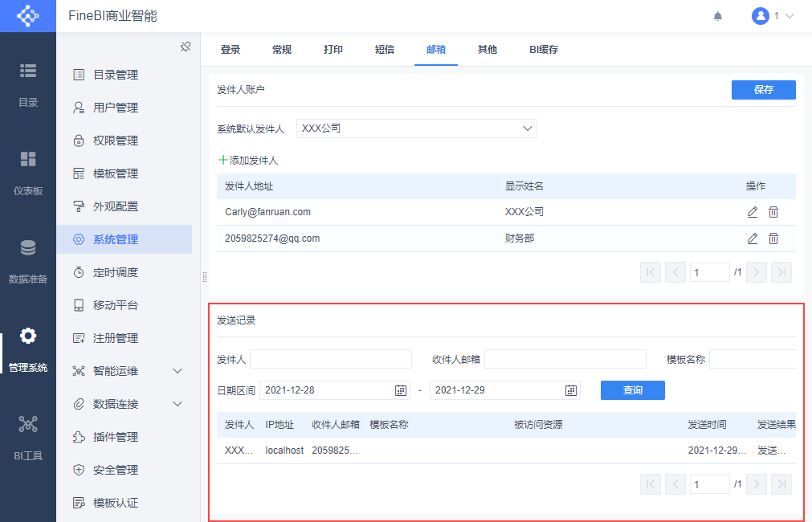Click the localhost cell in 发送记录
812x522 pixels.
pos(284,451)
